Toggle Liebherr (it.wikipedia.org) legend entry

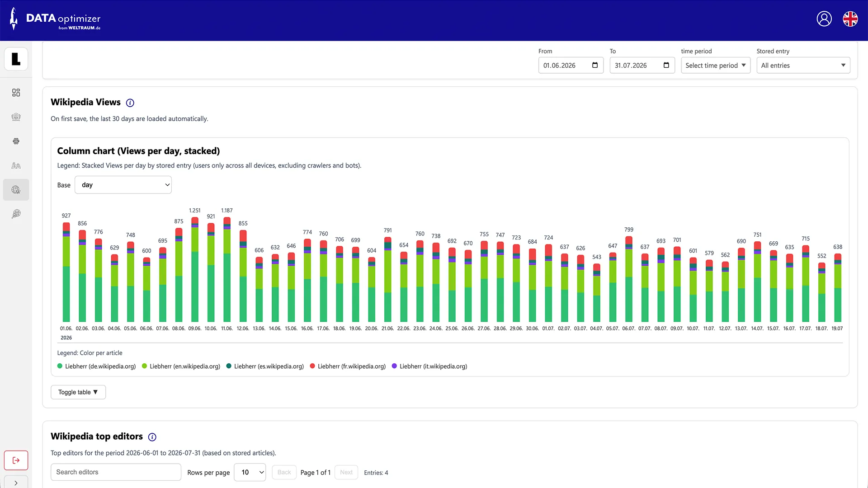(429, 366)
